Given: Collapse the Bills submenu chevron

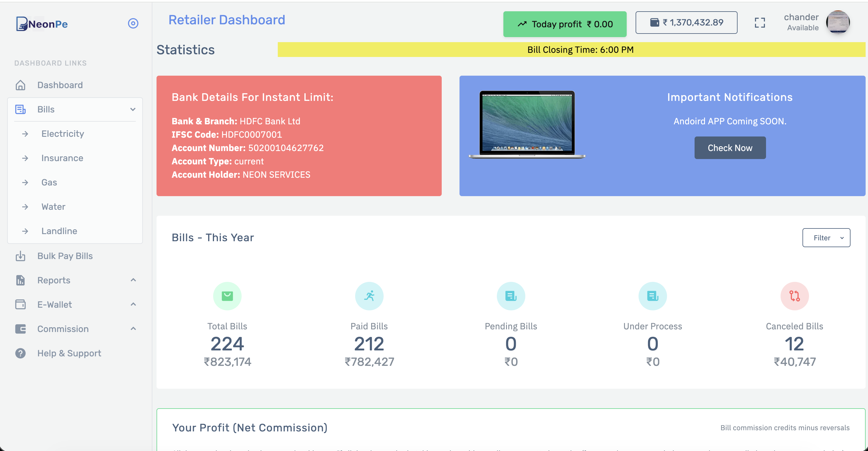Looking at the screenshot, I should coord(133,109).
